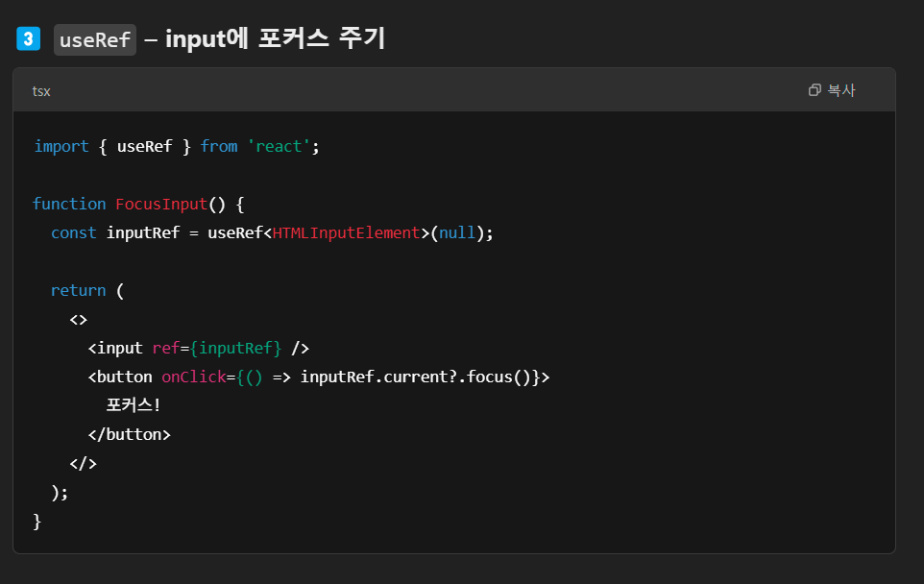Click the 'tsx' language label
The image size is (924, 584).
41,91
